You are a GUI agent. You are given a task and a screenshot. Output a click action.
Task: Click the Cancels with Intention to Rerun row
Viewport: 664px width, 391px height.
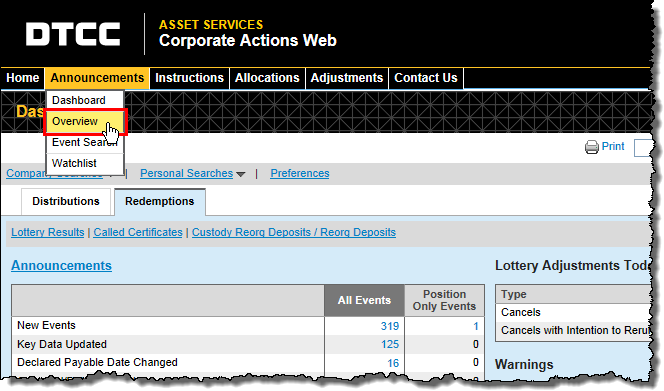pos(573,330)
